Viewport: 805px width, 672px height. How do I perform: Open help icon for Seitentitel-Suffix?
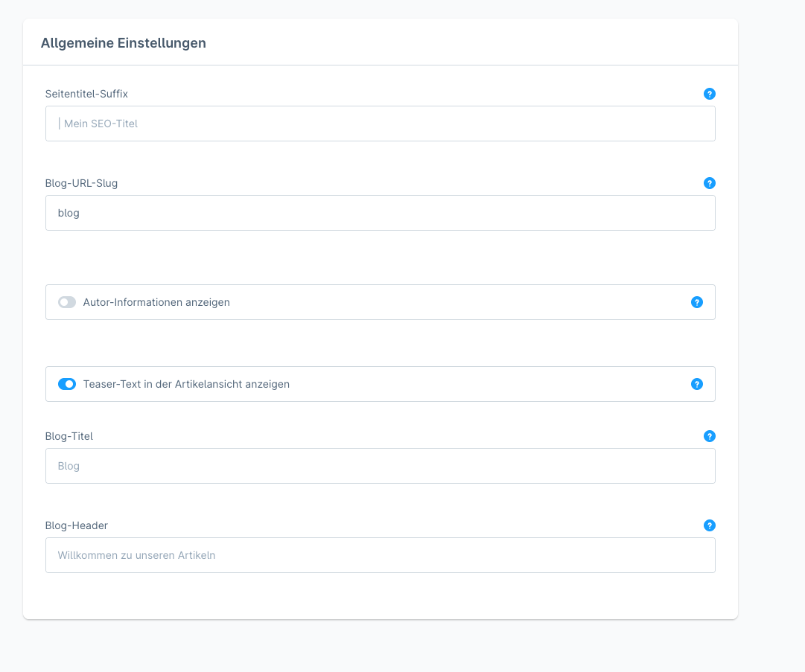709,94
